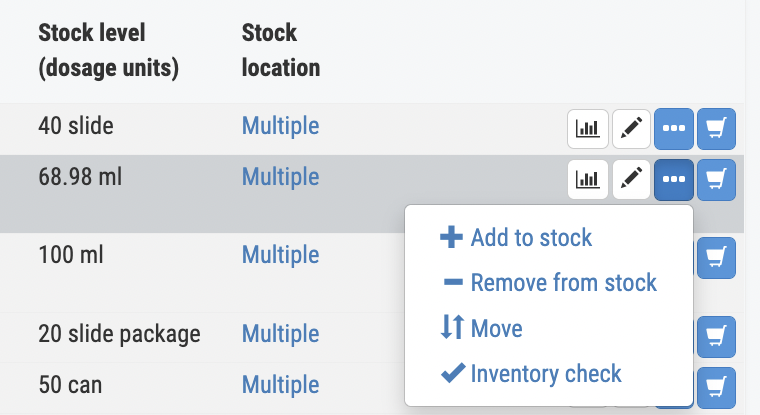Add 20 slide package to cart
Screen dimensions: 760x415
[x=716, y=336]
